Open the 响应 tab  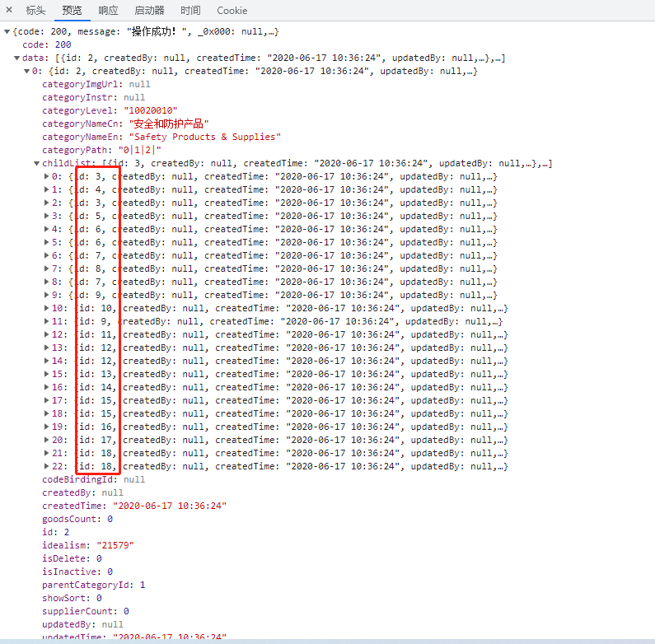pos(108,11)
